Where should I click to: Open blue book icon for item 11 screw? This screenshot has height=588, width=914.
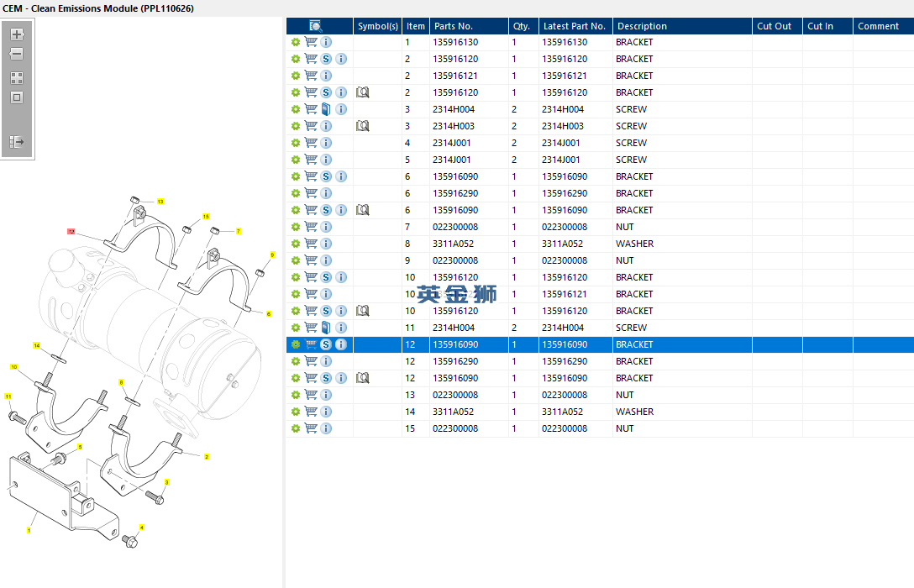point(326,328)
